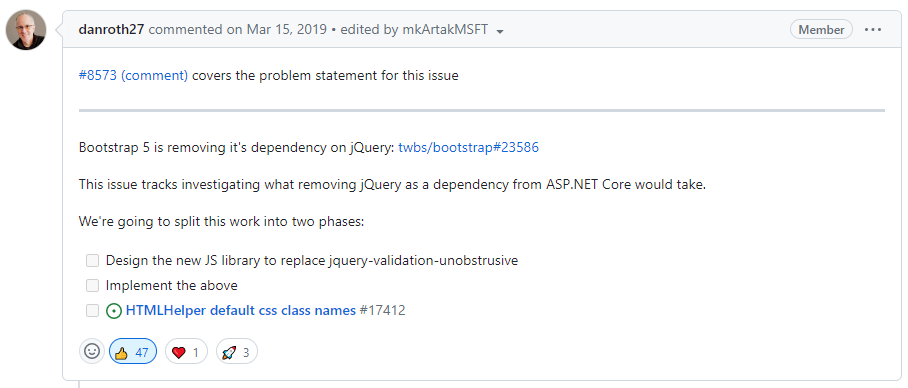Check the HTMLHelper default css class names task

(x=93, y=311)
